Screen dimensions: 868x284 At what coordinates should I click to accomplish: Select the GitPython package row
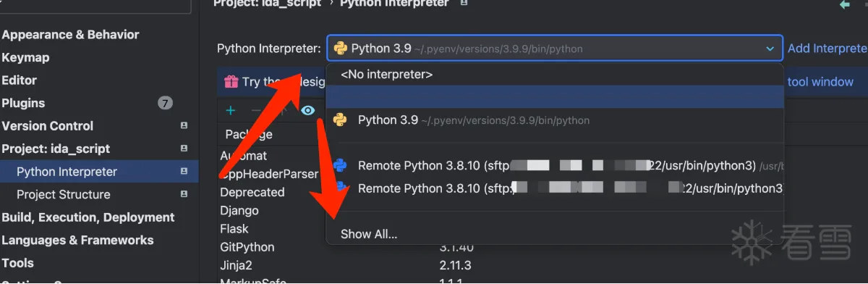pyautogui.click(x=247, y=247)
